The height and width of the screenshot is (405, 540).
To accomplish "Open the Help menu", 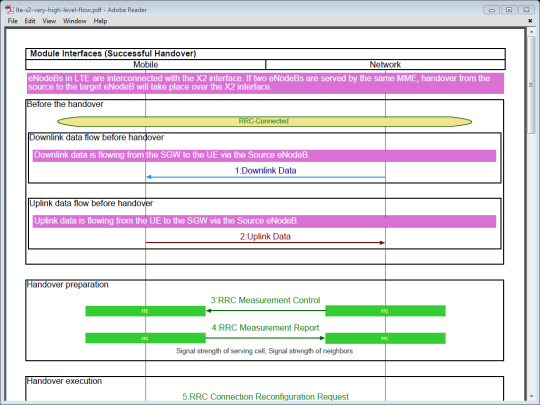I will [100, 21].
